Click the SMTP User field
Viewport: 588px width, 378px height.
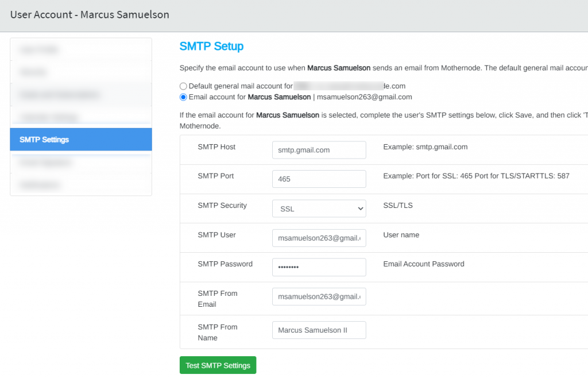pyautogui.click(x=319, y=237)
